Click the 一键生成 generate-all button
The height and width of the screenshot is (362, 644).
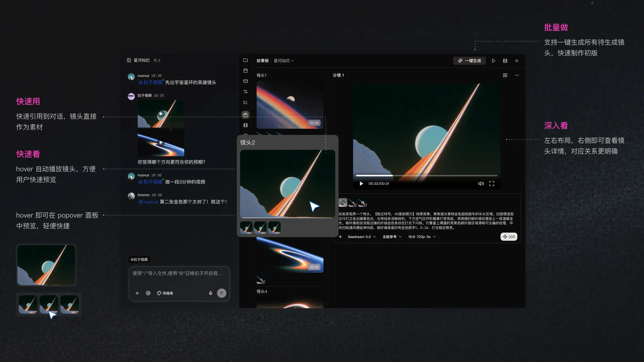point(470,61)
